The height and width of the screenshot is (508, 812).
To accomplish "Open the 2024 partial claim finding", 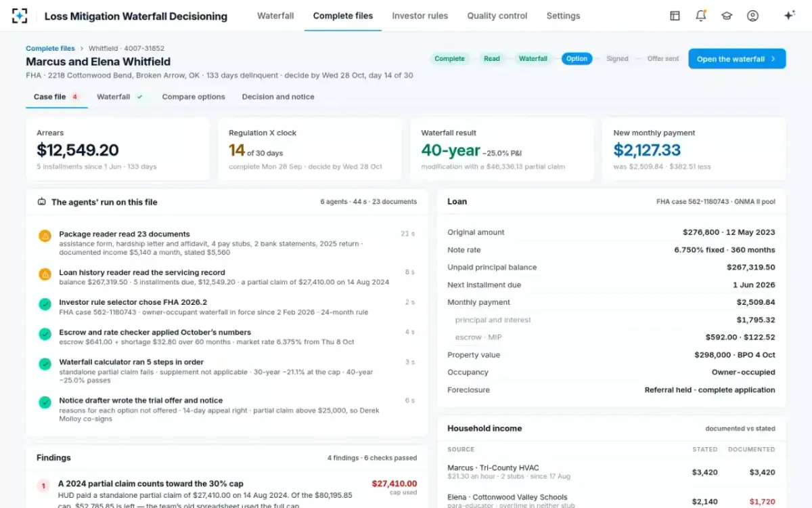I will click(227, 492).
